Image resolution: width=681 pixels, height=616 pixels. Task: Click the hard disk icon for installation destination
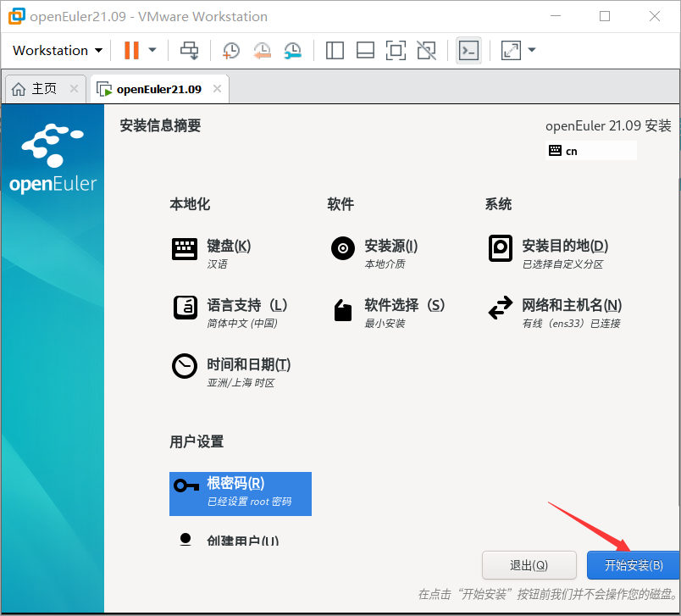click(501, 248)
